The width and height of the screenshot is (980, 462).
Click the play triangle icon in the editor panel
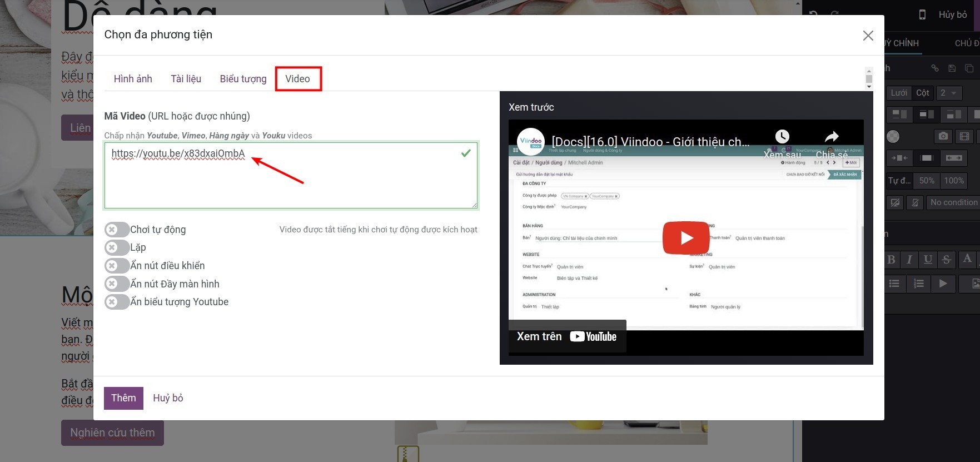click(943, 284)
